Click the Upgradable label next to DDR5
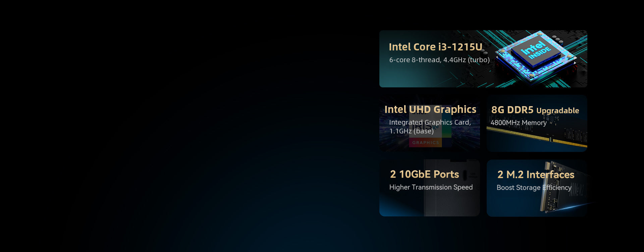The width and height of the screenshot is (644, 252). click(x=557, y=111)
